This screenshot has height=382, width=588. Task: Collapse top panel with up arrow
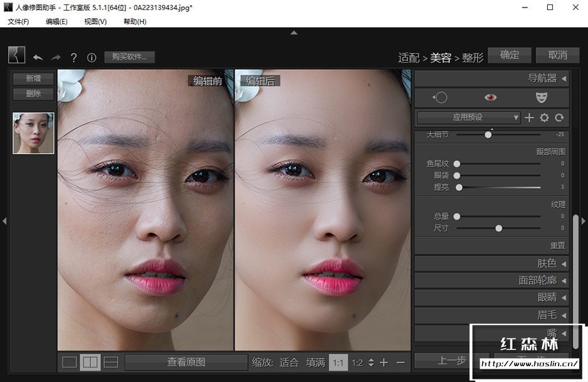(294, 33)
